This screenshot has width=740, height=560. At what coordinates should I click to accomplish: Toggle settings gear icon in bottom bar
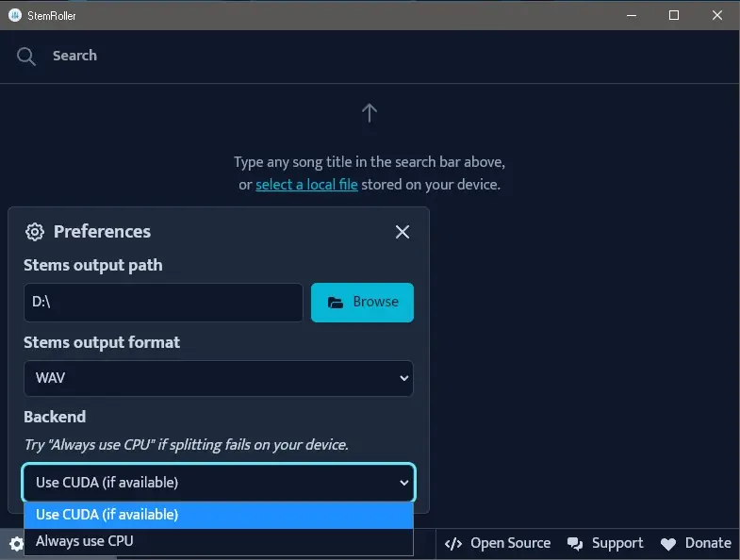[17, 544]
